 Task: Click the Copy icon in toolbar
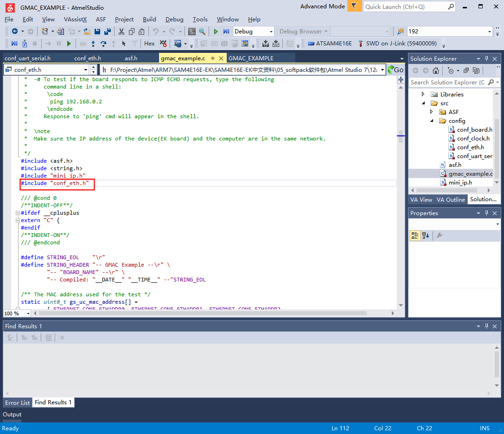pyautogui.click(x=132, y=31)
